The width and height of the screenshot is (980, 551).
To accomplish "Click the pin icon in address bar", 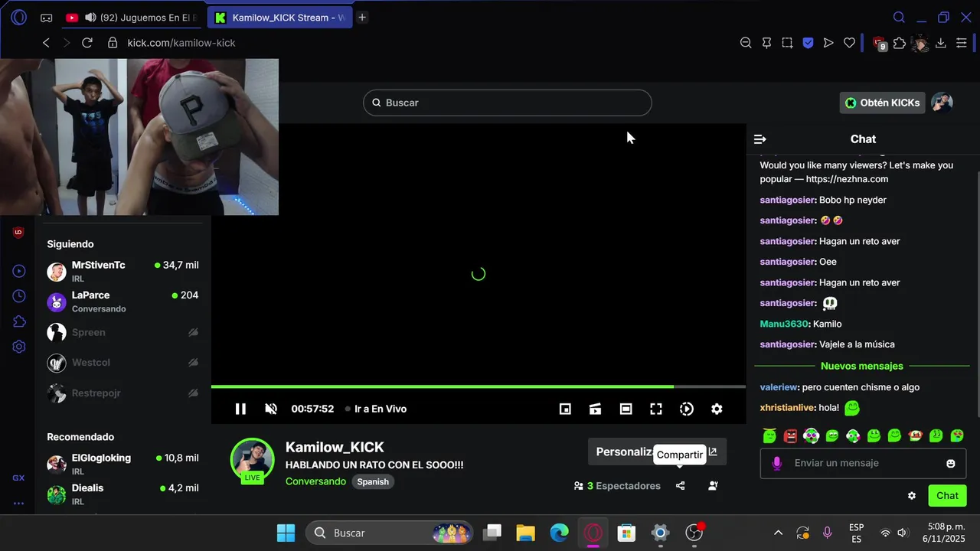I will click(766, 43).
